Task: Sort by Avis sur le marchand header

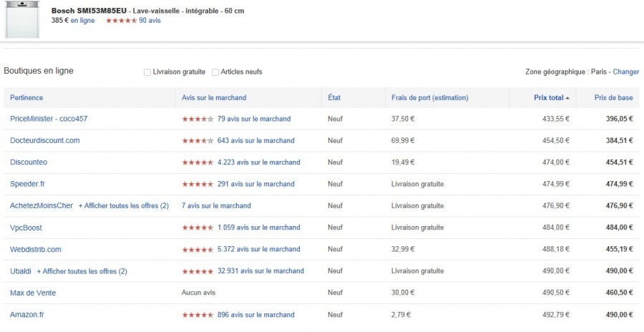Action: coord(214,97)
